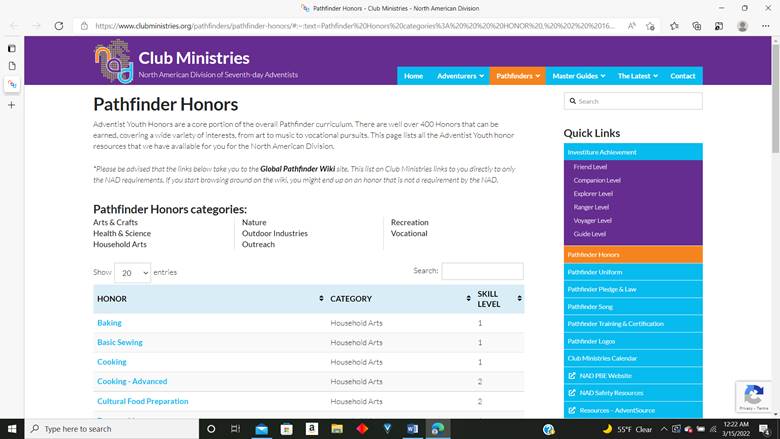
Task: Open the site information icon in address bar
Action: [84, 26]
